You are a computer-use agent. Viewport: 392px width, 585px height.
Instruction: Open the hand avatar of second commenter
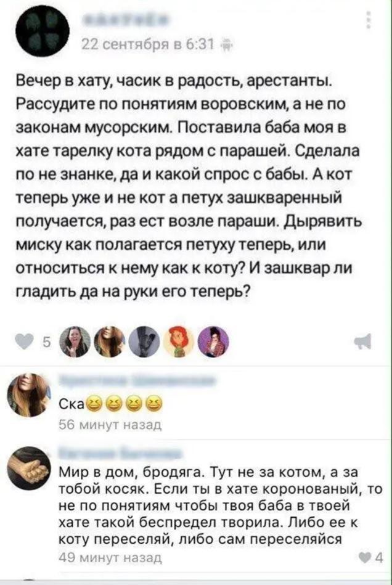29,468
